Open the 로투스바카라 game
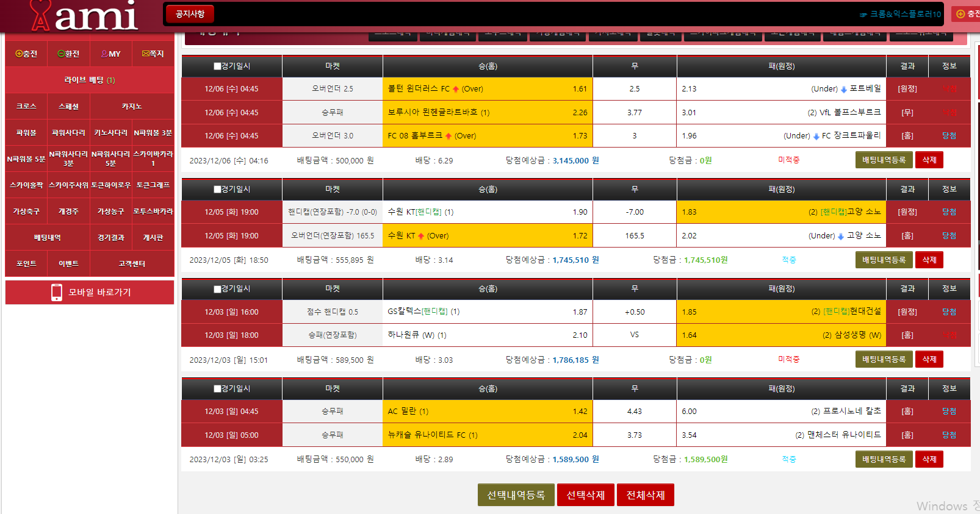Viewport: 980px width, 514px height. click(x=153, y=211)
